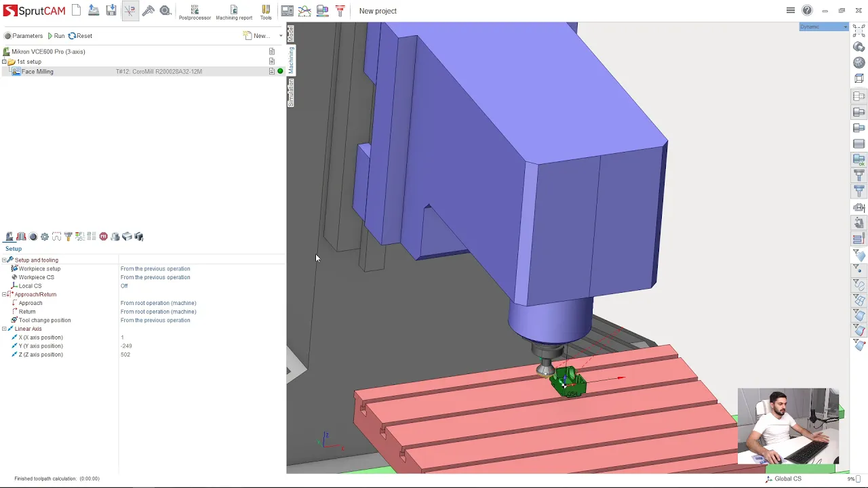The width and height of the screenshot is (868, 488).
Task: Open the grey list tab icon
Action: 92,237
